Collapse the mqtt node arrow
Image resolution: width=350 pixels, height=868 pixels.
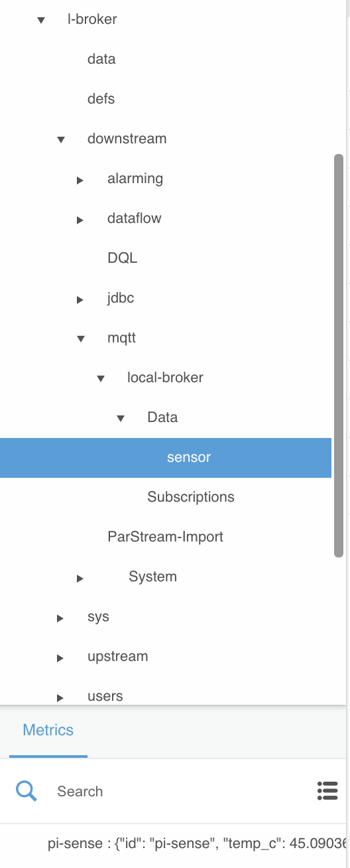pyautogui.click(x=81, y=338)
